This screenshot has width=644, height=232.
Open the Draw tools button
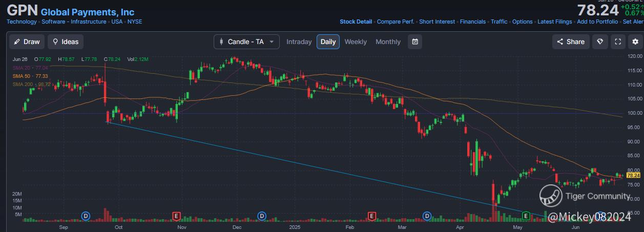(26, 42)
